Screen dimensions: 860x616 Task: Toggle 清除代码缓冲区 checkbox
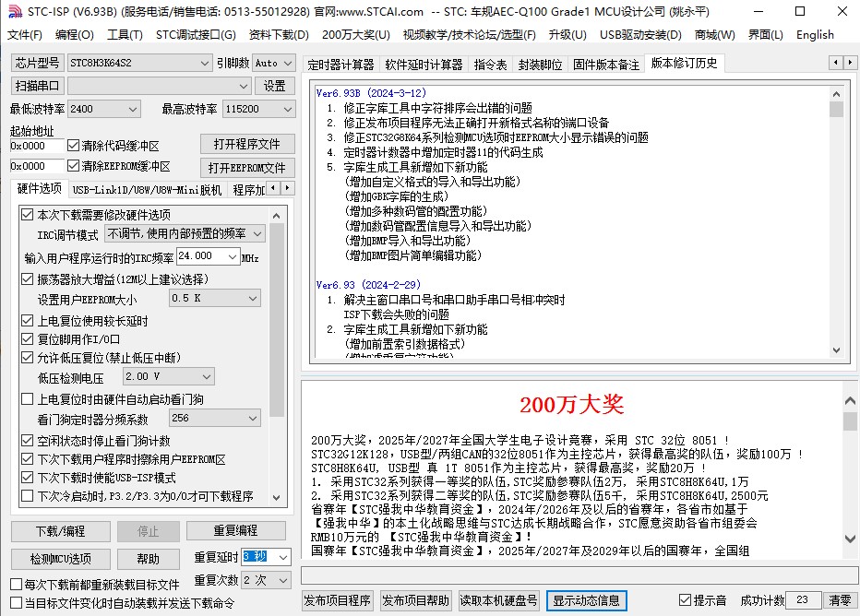[73, 145]
